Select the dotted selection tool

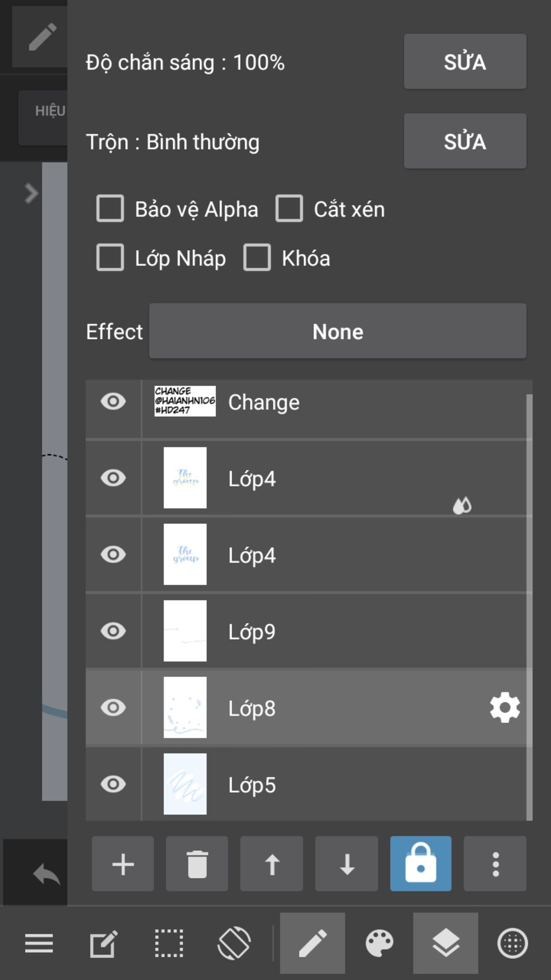click(x=169, y=943)
